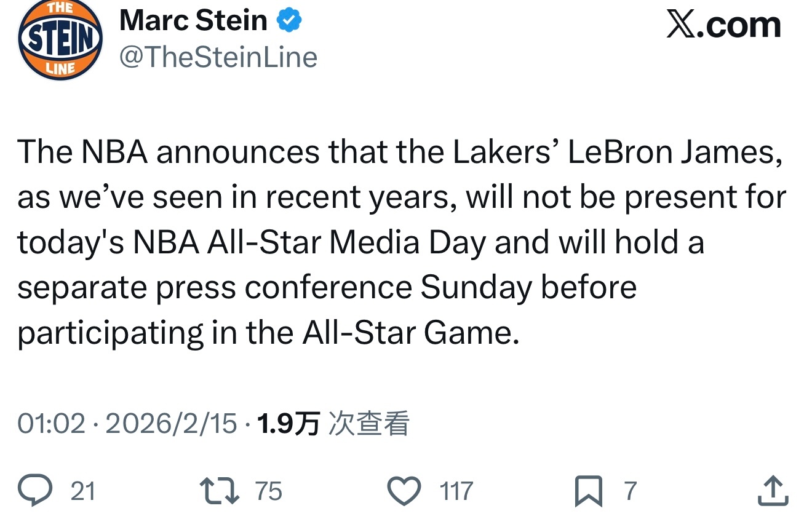Click the repost count 75

tap(268, 491)
